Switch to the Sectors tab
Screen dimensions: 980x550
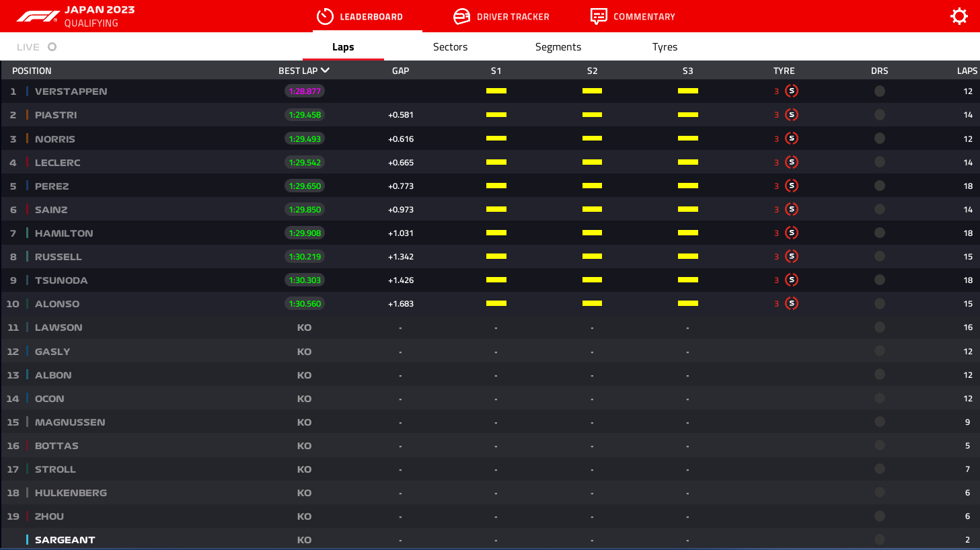[450, 46]
